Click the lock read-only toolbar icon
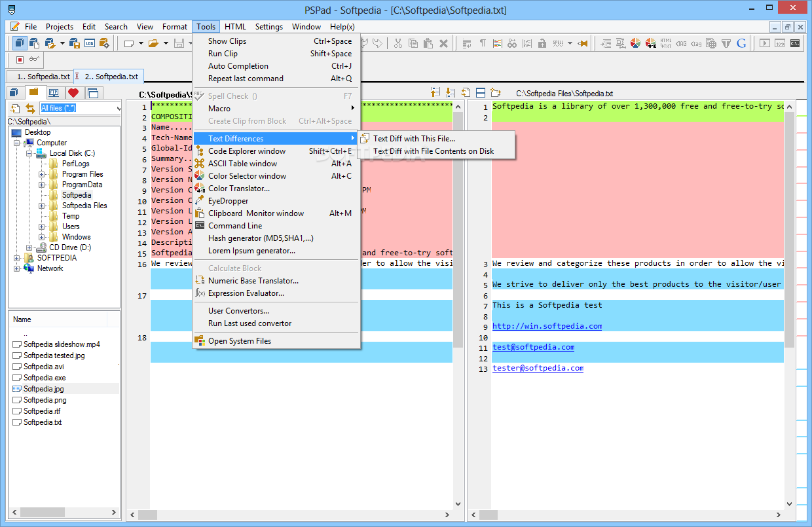Image resolution: width=812 pixels, height=527 pixels. click(542, 43)
